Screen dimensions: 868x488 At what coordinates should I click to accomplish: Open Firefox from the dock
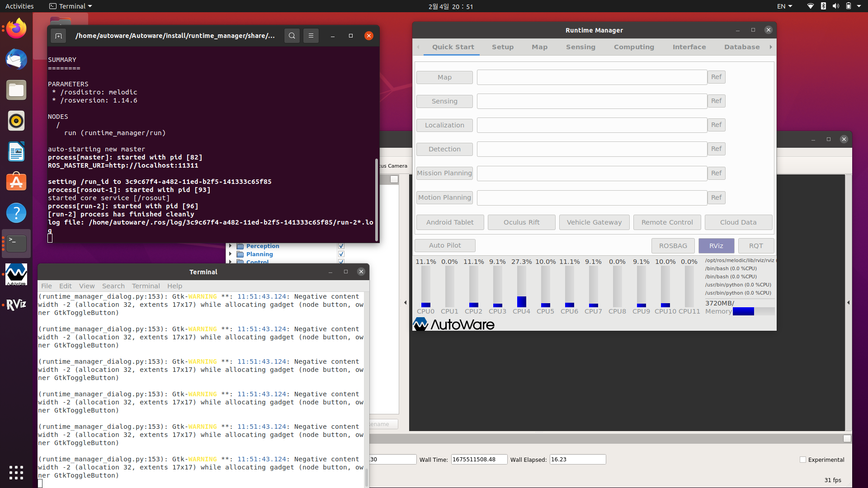tap(16, 29)
